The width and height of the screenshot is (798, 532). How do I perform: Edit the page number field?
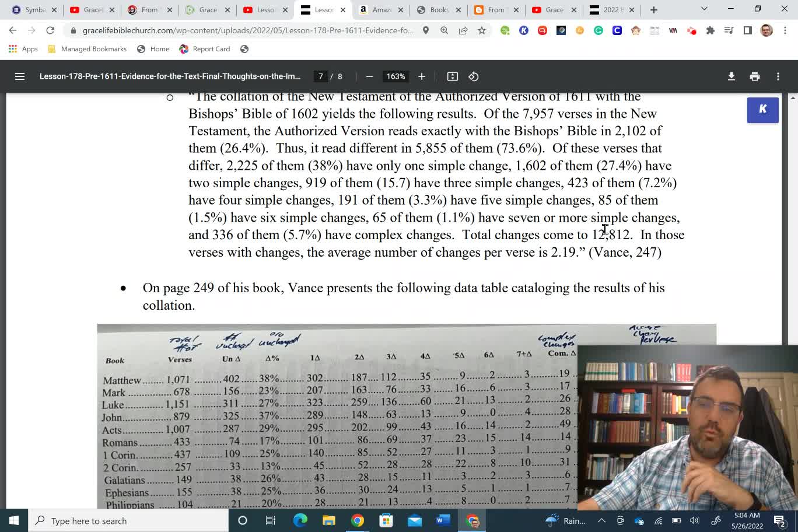point(321,76)
